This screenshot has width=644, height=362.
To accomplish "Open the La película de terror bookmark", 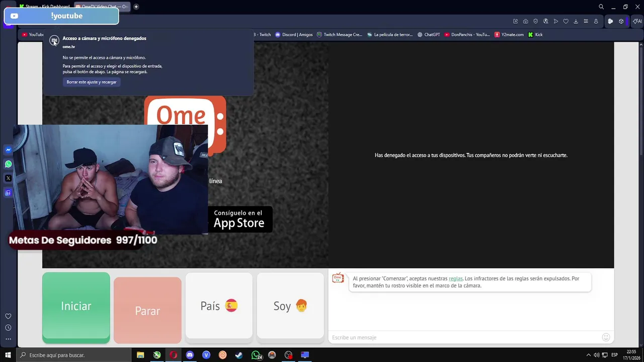I will 390,35.
